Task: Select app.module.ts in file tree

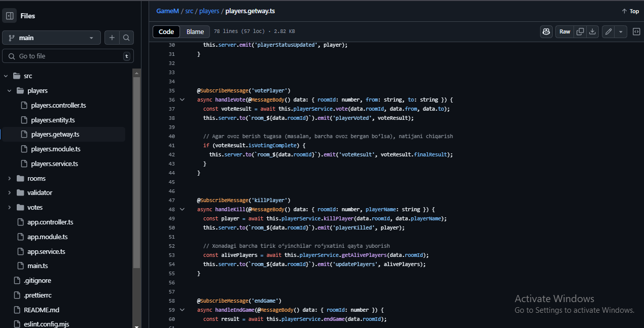Action: 47,237
